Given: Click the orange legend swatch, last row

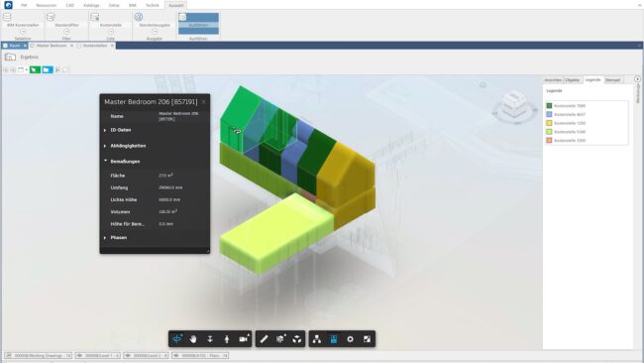Looking at the screenshot, I should tap(549, 140).
